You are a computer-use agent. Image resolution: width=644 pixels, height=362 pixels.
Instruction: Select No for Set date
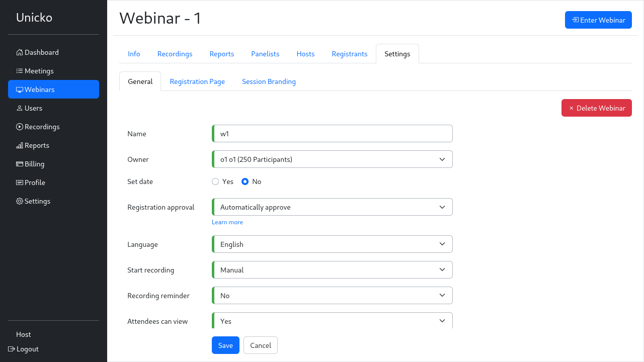(x=245, y=182)
